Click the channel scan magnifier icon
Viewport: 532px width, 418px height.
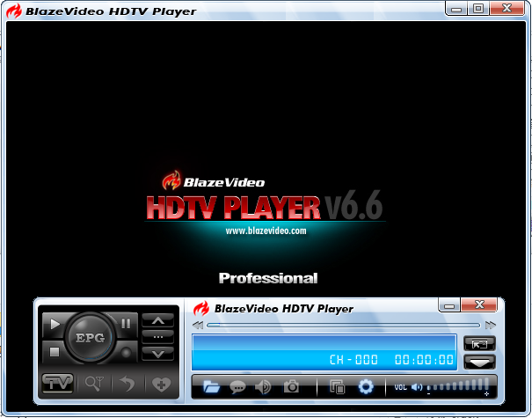pos(92,384)
